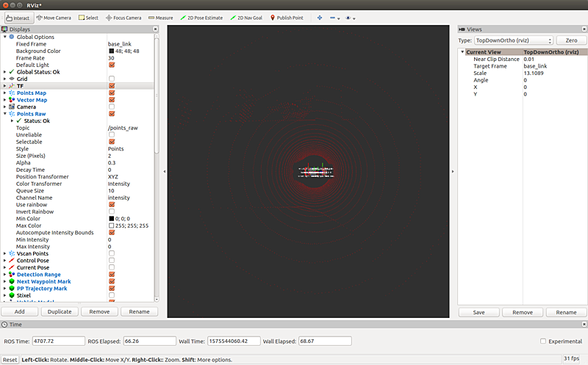
Task: Click the Vscan Points icon
Action: pyautogui.click(x=12, y=253)
